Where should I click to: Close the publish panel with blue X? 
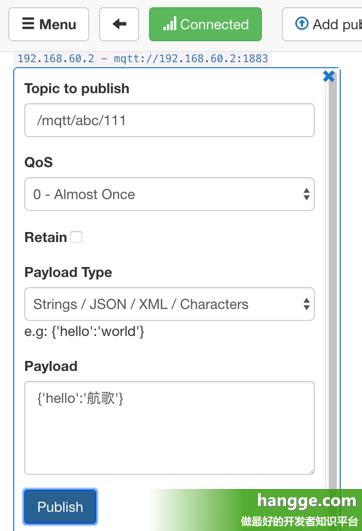[x=329, y=76]
